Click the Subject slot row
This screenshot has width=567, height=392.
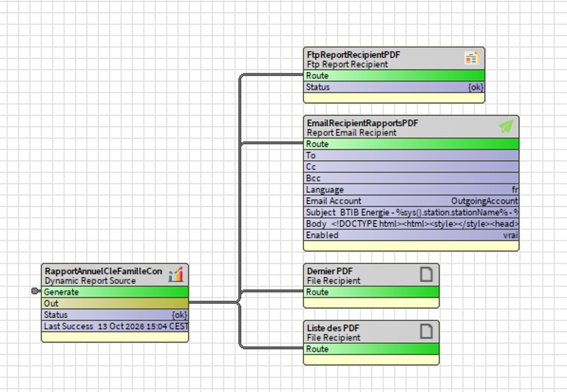(x=411, y=213)
